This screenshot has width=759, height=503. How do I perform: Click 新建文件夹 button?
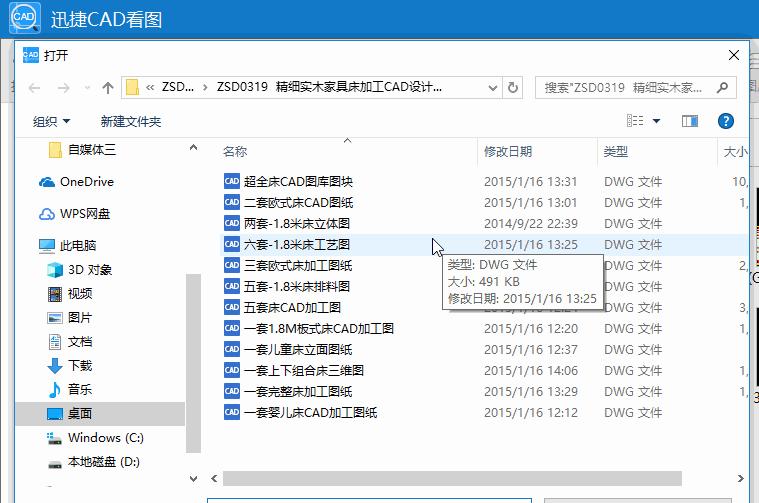click(x=131, y=122)
